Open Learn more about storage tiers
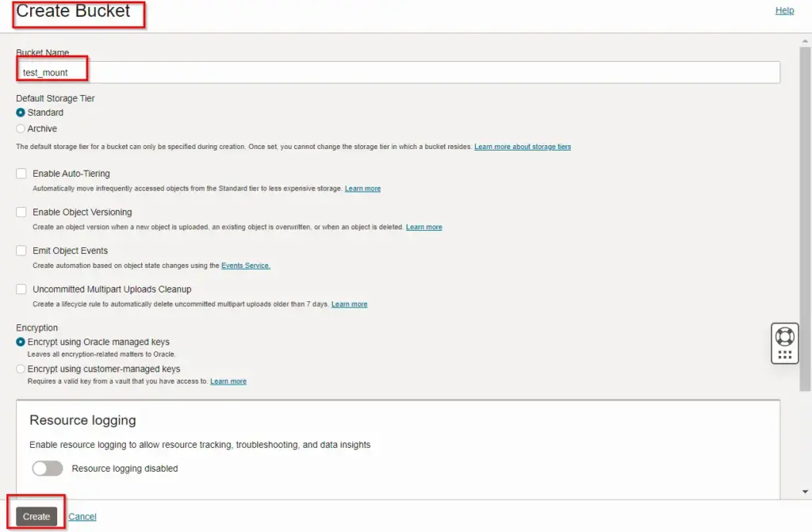The image size is (812, 532). [x=522, y=147]
